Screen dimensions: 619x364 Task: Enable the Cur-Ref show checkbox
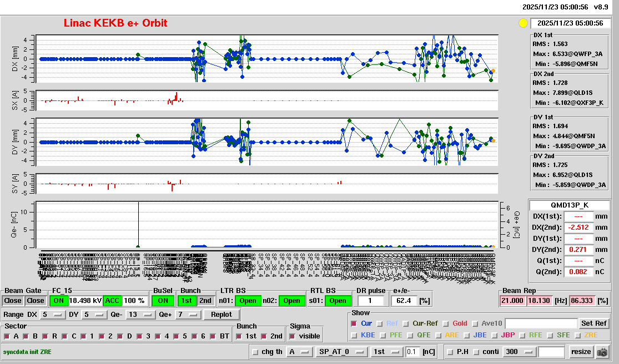tap(407, 323)
